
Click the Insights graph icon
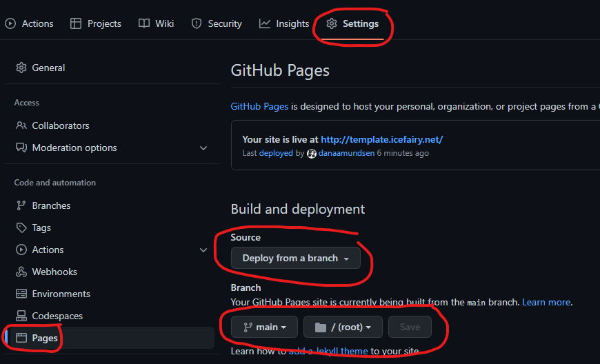tap(264, 23)
